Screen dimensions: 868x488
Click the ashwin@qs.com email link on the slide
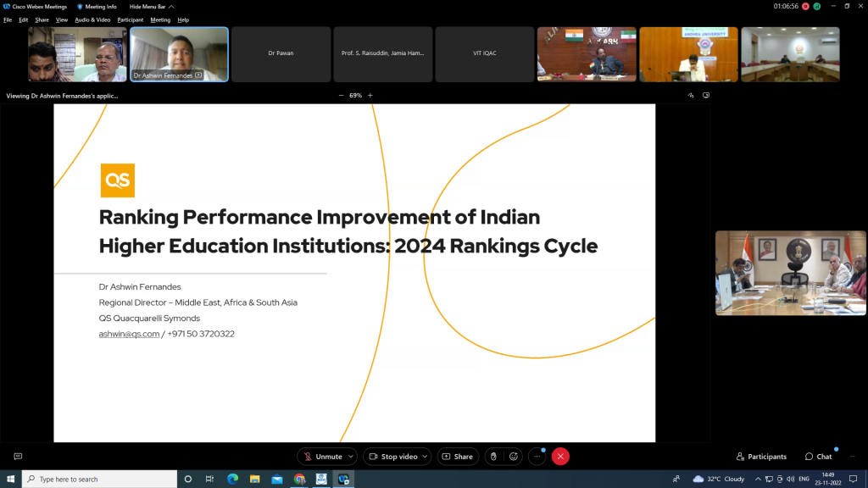[x=129, y=334]
